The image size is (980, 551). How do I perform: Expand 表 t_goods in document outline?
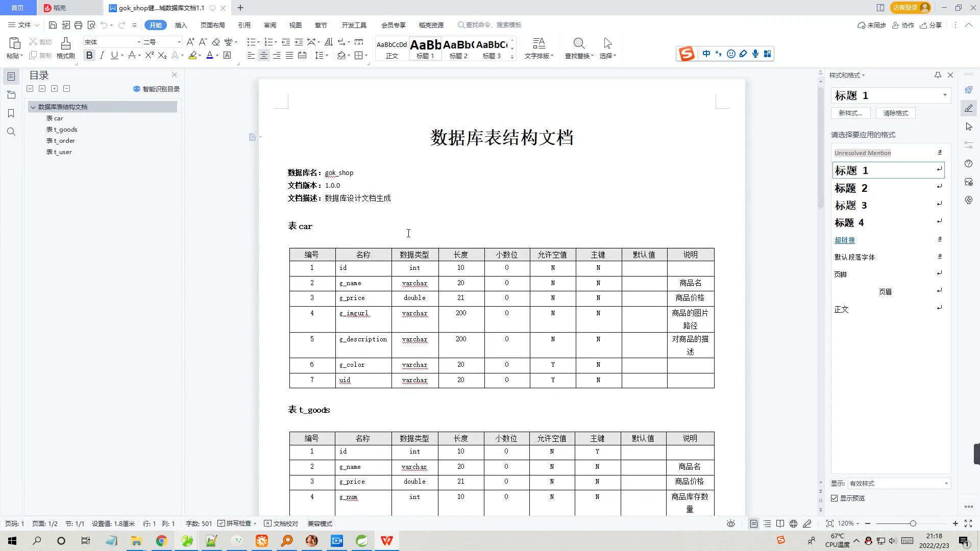click(x=61, y=129)
